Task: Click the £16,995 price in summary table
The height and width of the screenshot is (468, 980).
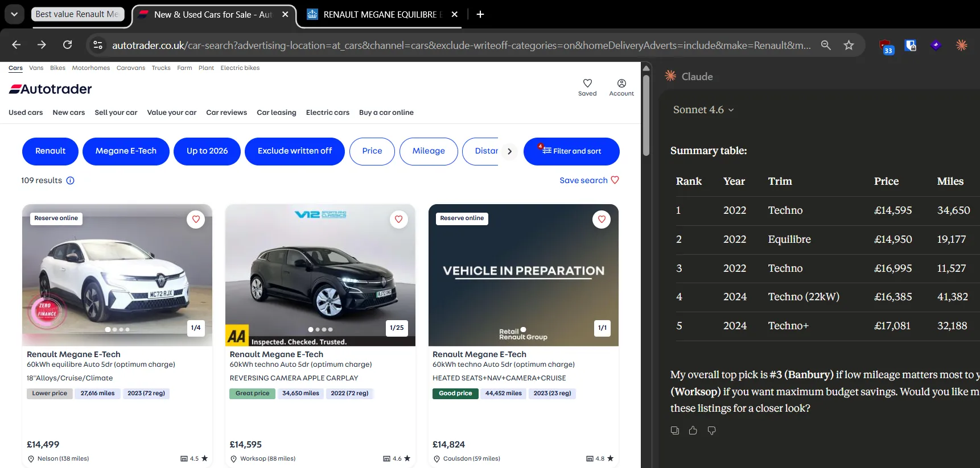Action: point(893,268)
